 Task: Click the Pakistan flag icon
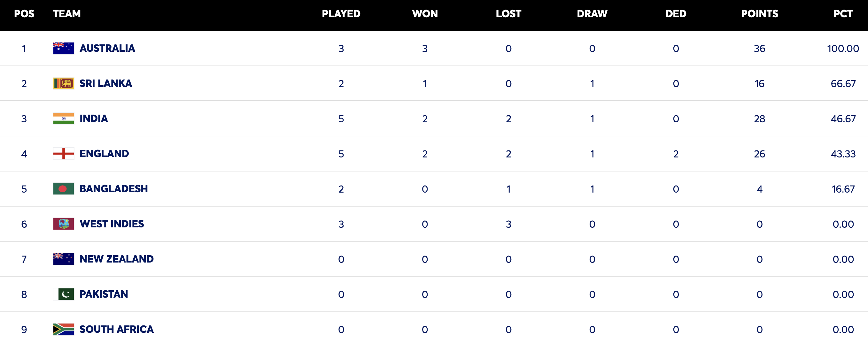pos(63,294)
